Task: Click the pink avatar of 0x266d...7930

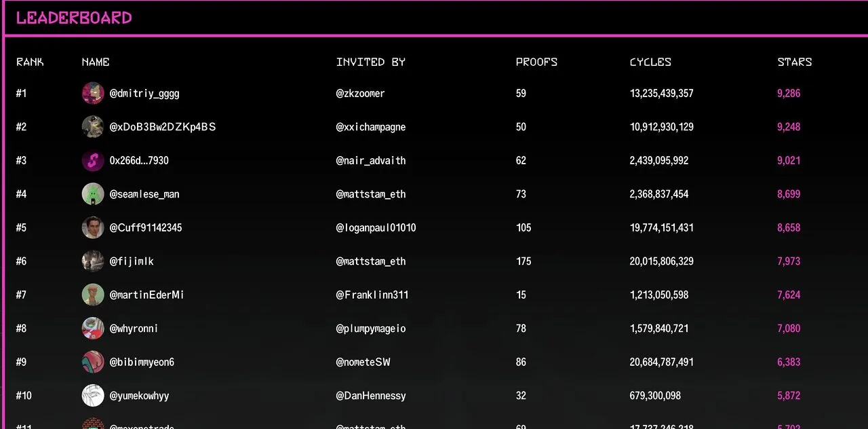Action: (x=93, y=161)
